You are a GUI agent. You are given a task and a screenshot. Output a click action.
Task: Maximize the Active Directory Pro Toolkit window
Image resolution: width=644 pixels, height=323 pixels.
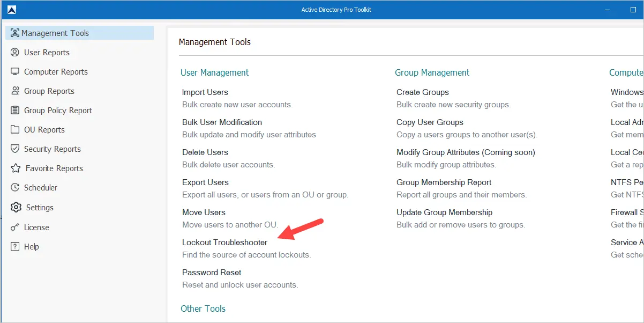tap(633, 10)
